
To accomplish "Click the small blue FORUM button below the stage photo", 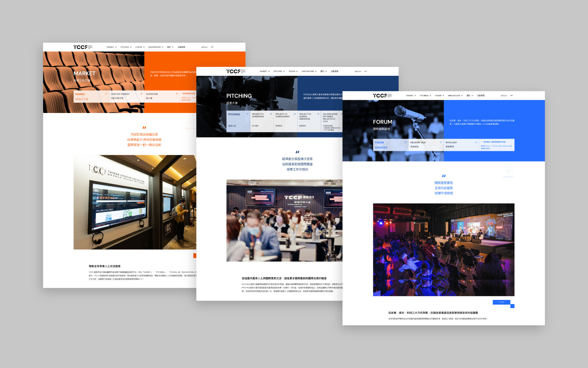I will click(x=502, y=302).
